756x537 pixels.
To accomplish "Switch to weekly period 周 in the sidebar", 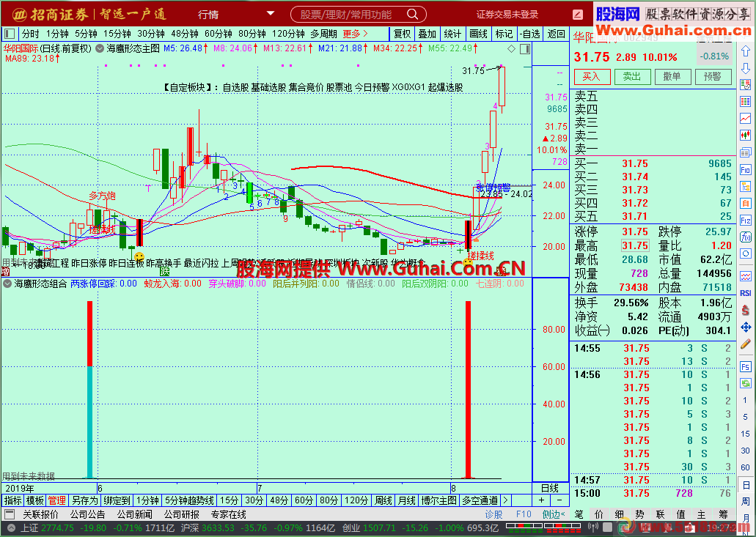I will (x=746, y=501).
